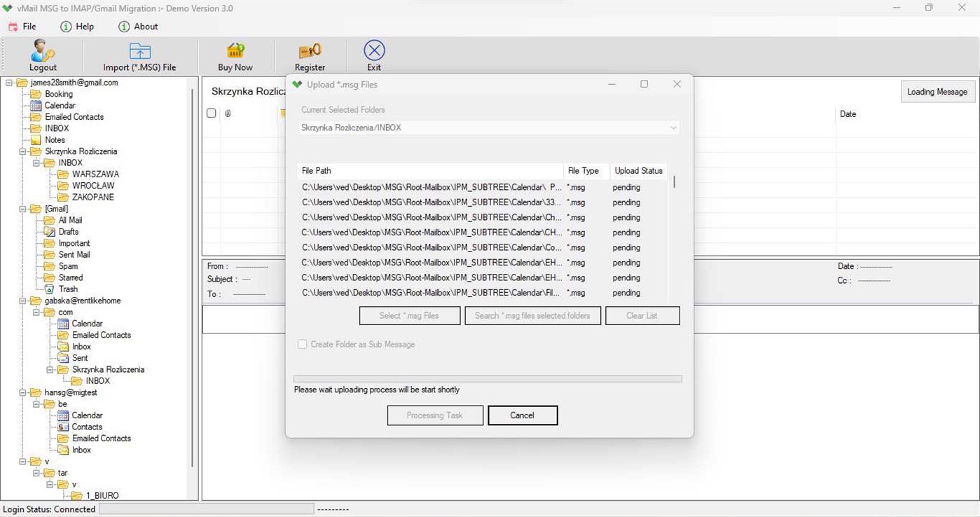
Task: Select the Booking folder icon
Action: (x=36, y=94)
